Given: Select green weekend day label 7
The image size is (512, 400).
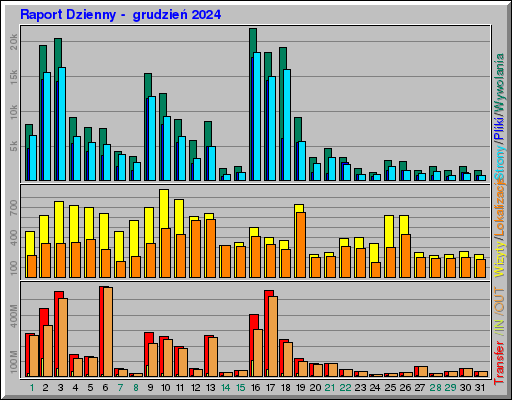Looking at the screenshot, I should click(120, 388).
